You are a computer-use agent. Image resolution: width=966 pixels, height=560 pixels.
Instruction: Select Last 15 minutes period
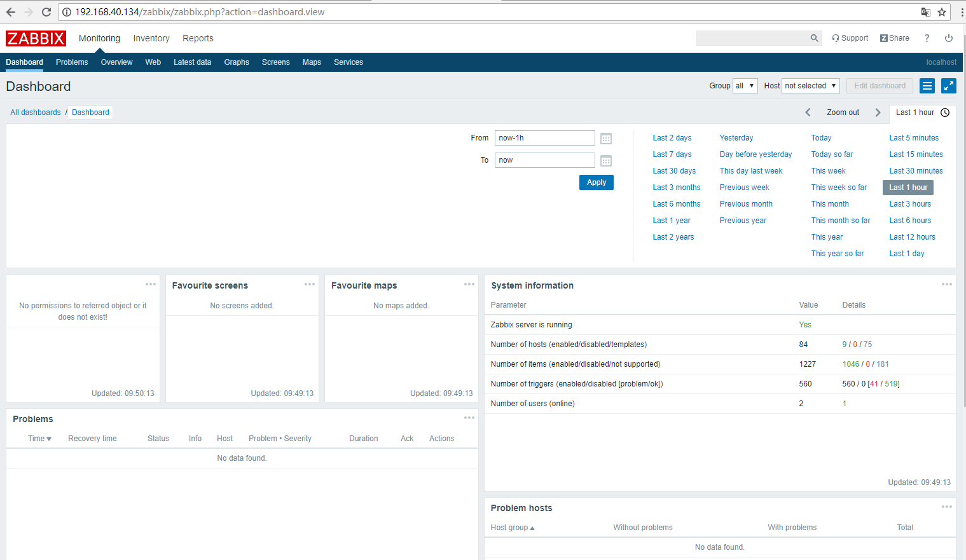pyautogui.click(x=916, y=154)
